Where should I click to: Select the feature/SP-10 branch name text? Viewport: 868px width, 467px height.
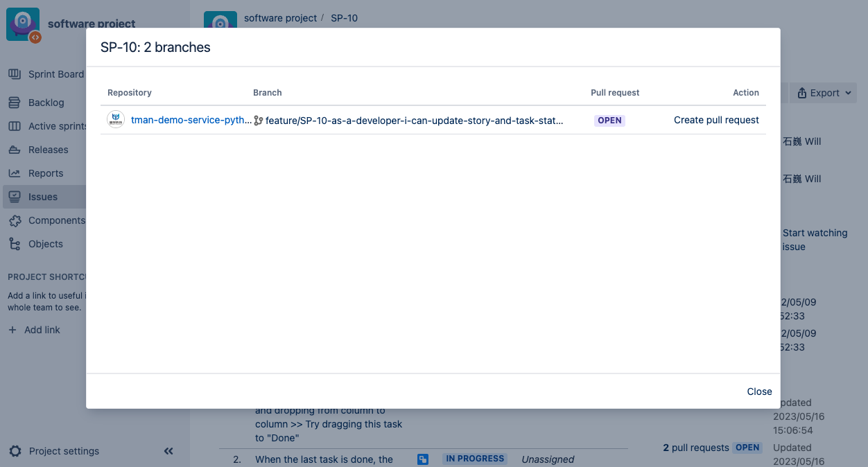click(x=414, y=121)
